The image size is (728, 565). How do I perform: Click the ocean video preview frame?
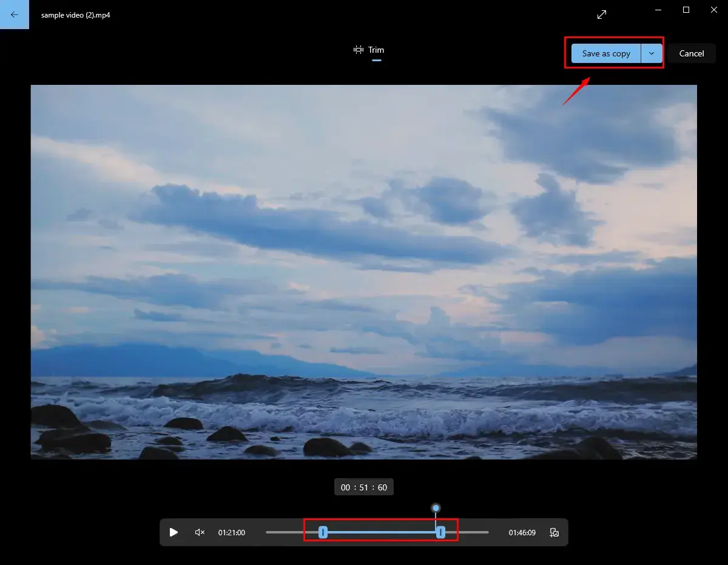[364, 272]
